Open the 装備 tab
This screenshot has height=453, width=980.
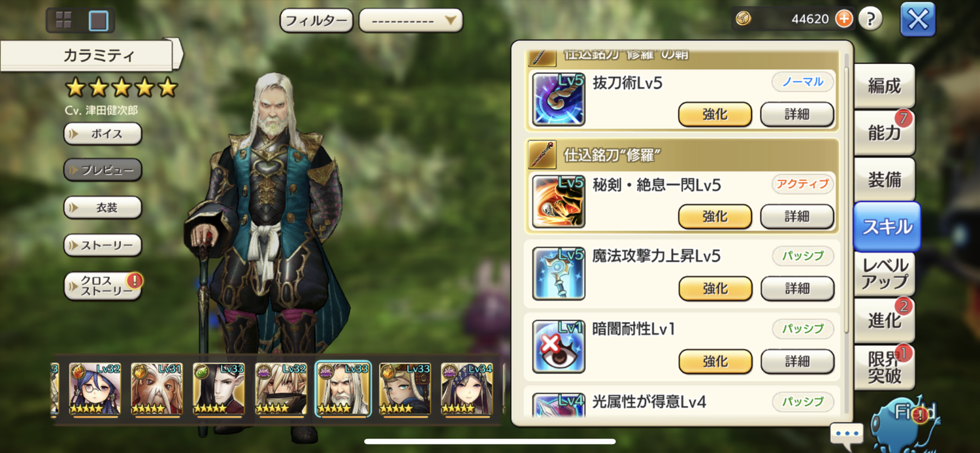(884, 180)
